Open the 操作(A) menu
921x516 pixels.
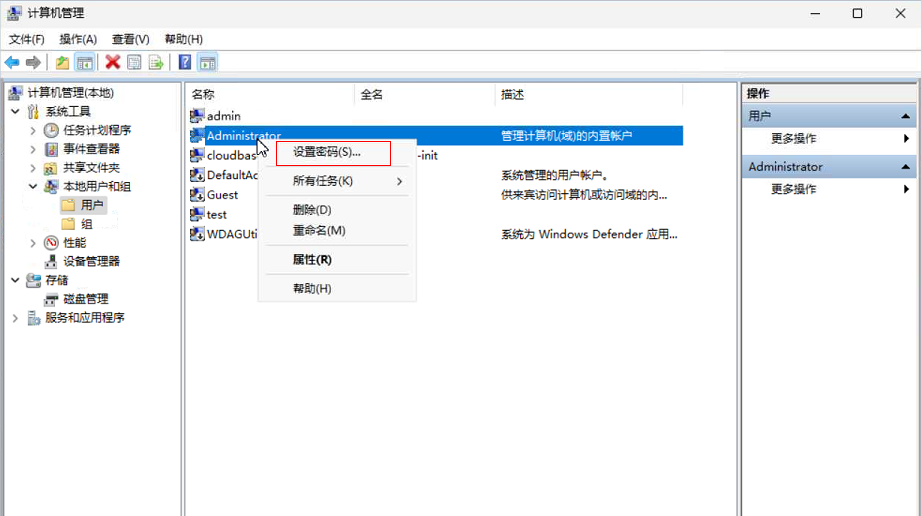pyautogui.click(x=78, y=39)
